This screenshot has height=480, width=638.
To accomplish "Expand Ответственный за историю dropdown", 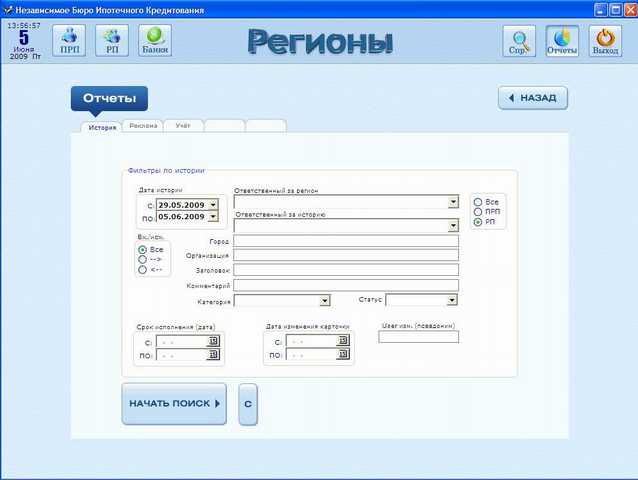I will pyautogui.click(x=453, y=225).
